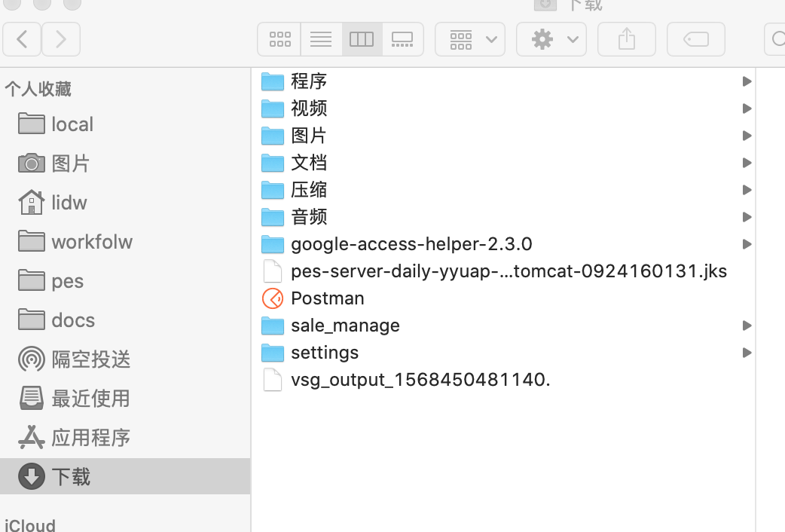Switch to list view

tap(320, 39)
